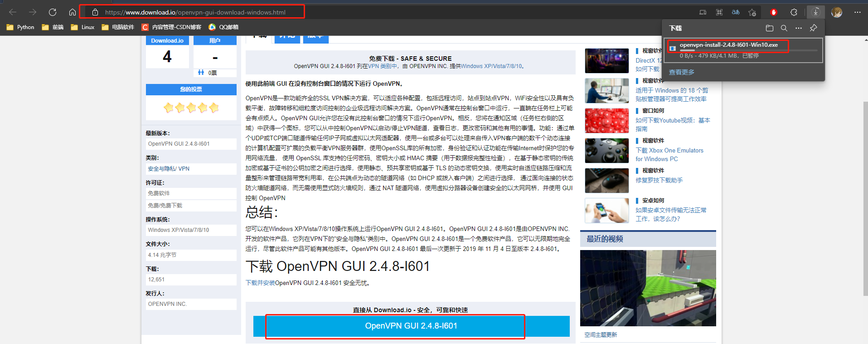Open 如果安卓文件传输无法正常工作 article link
Screen dimensions: 868x344
click(x=671, y=214)
